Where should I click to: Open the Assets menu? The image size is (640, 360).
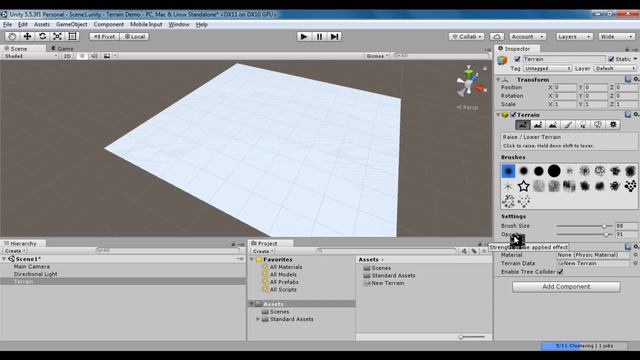(x=42, y=24)
